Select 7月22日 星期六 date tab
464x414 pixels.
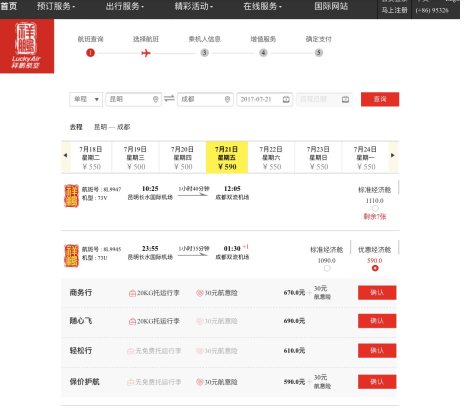point(271,158)
